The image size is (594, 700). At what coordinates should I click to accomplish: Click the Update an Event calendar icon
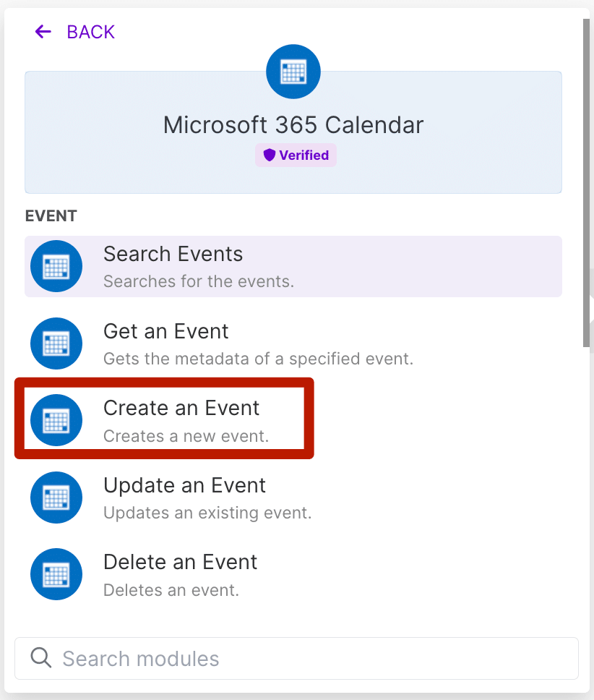click(x=56, y=498)
